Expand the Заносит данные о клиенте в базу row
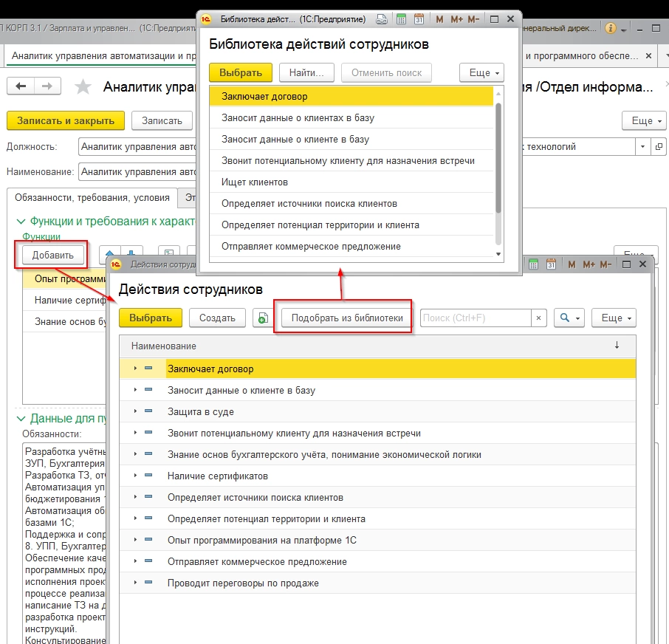Viewport: 669px width, 644px height. [135, 390]
